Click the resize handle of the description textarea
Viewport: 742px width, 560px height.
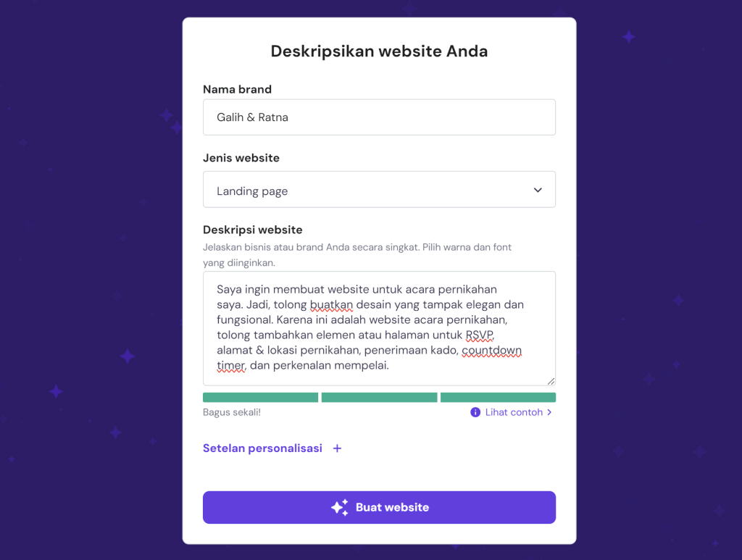(x=551, y=381)
